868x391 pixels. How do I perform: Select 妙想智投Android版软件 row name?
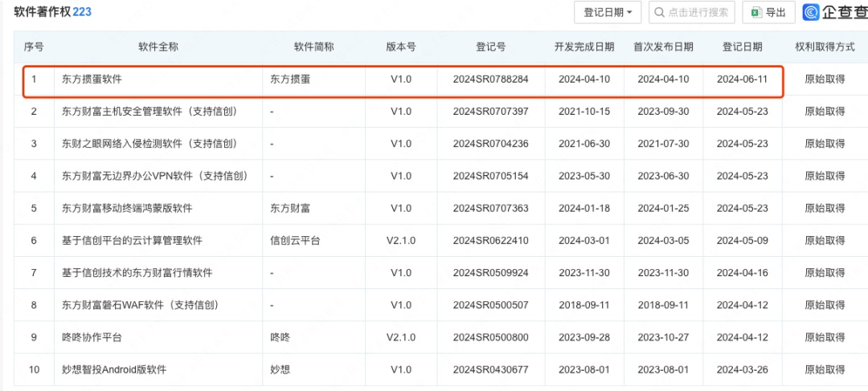[x=114, y=369]
